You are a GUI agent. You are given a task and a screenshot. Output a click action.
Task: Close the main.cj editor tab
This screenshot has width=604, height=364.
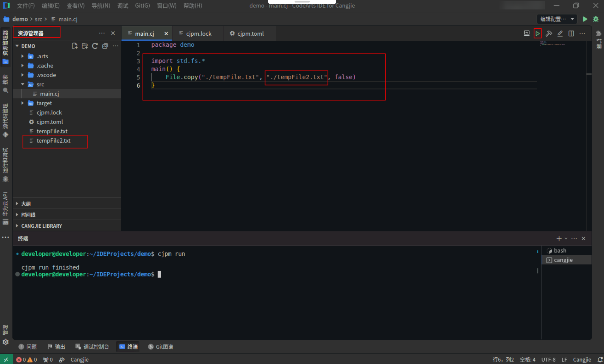pos(166,33)
